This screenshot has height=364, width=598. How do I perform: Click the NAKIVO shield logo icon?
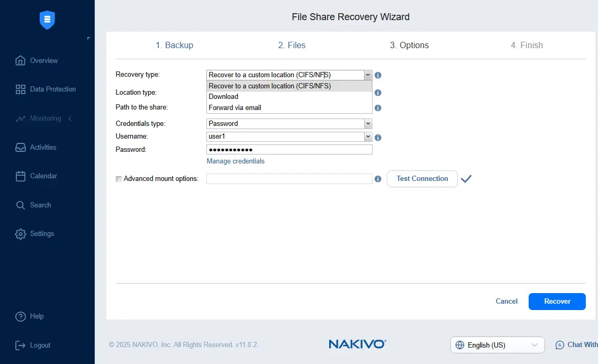[47, 20]
